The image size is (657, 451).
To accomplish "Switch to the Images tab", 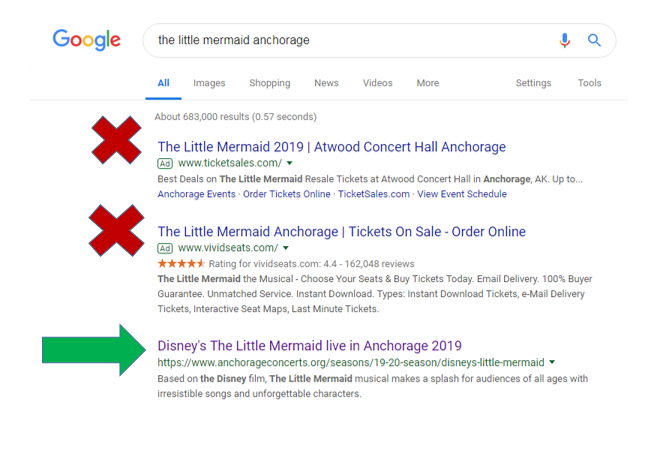I will click(209, 83).
